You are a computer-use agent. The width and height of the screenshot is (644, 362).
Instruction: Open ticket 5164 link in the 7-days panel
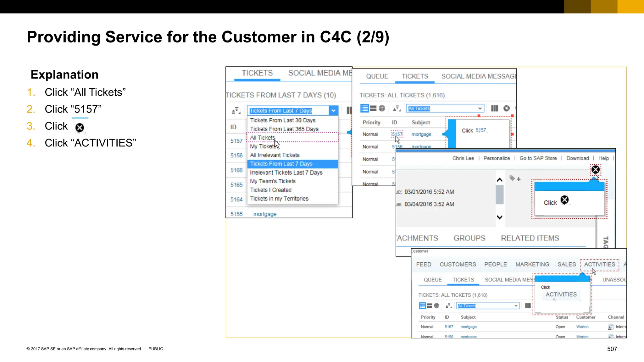236,199
